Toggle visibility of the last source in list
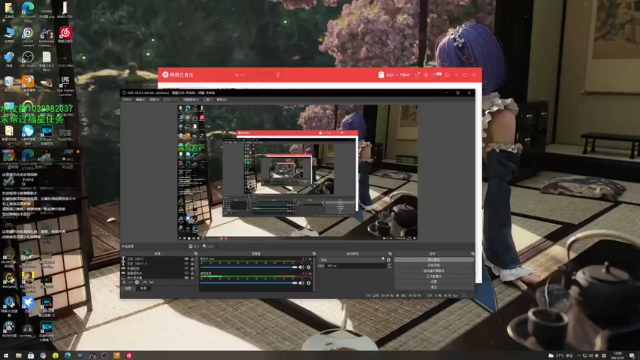Viewport: 640px width, 360px height. tap(187, 278)
